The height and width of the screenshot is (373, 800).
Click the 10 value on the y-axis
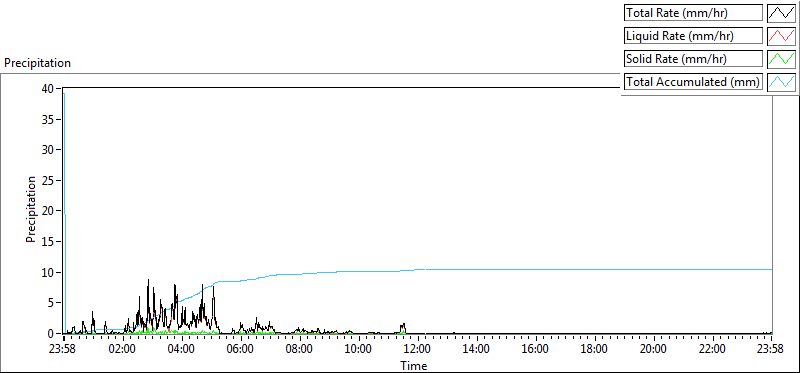(47, 272)
